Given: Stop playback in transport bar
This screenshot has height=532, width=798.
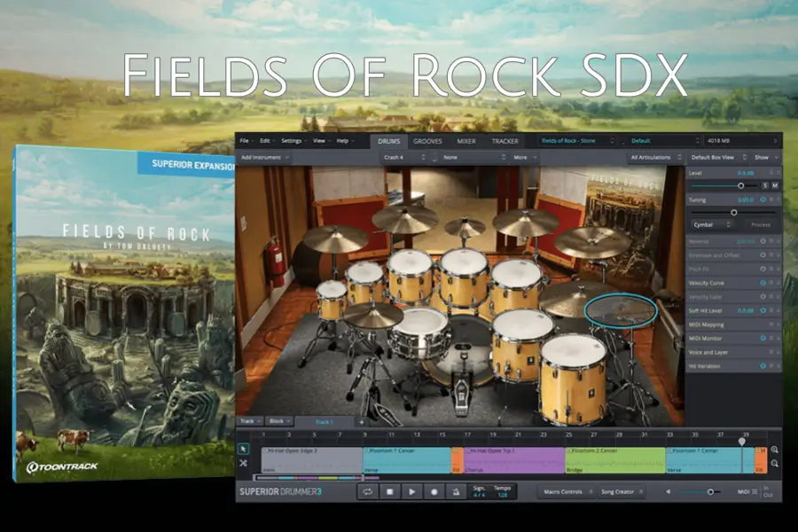Looking at the screenshot, I should 389,492.
